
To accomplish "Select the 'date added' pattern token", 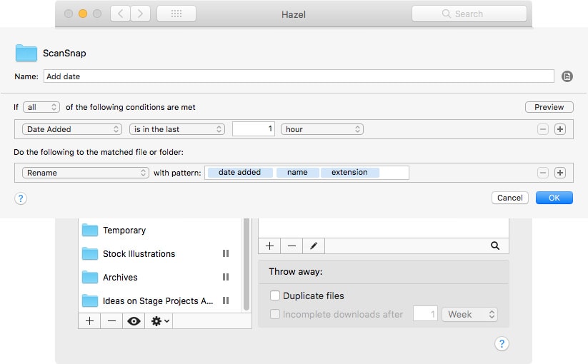I will (x=240, y=172).
